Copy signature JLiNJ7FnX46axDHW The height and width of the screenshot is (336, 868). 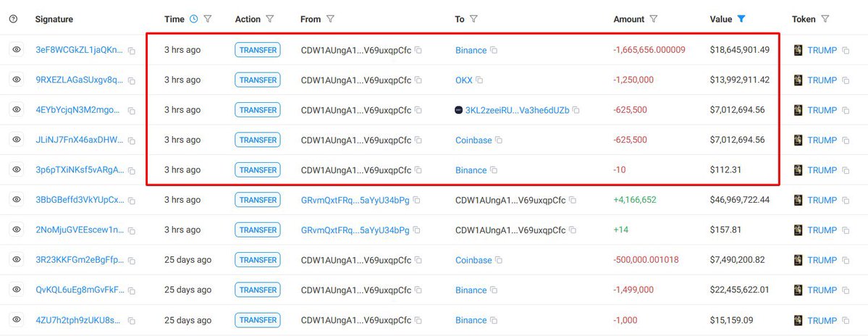pos(132,140)
